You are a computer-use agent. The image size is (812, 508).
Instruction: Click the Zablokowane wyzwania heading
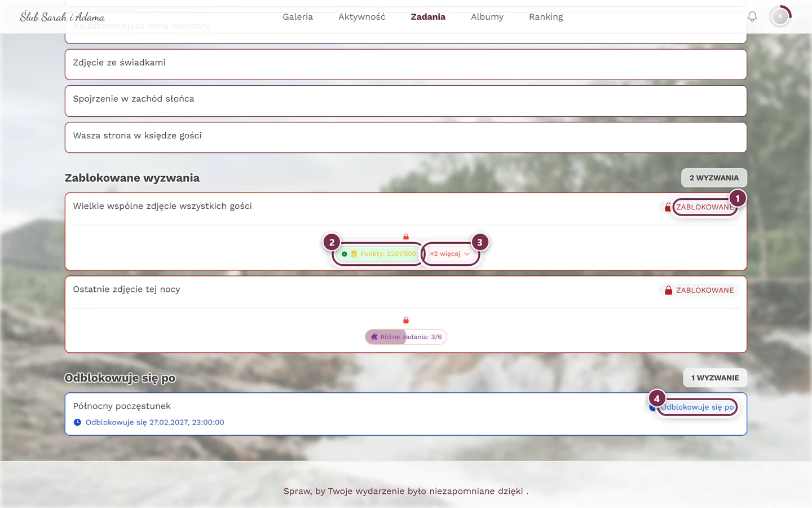[x=132, y=178]
